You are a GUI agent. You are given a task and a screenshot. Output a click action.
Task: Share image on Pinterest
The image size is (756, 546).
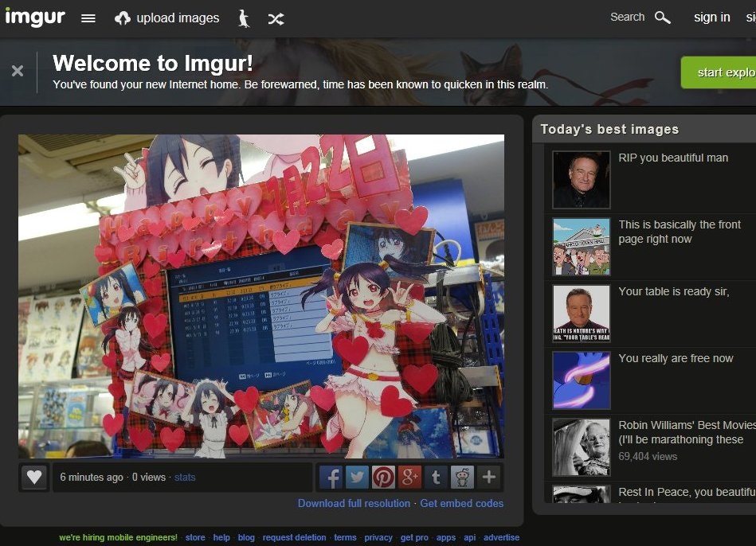tap(383, 477)
